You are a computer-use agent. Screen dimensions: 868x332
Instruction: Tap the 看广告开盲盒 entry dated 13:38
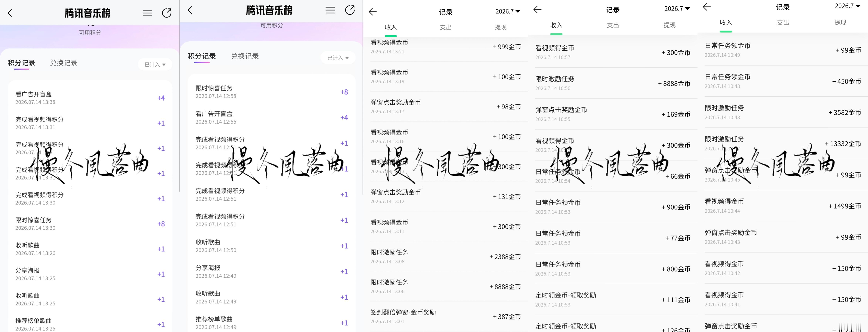[x=90, y=98]
